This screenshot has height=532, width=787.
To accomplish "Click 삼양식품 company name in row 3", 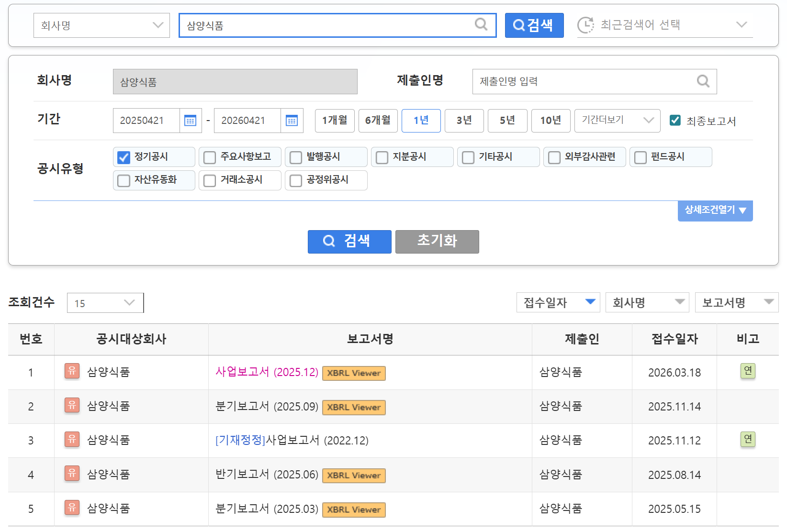I will [x=108, y=440].
